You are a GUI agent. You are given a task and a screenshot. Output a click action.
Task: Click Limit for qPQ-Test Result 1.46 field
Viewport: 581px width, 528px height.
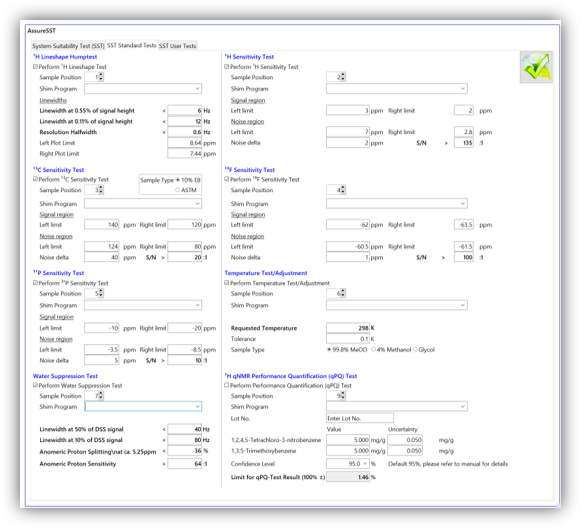348,477
